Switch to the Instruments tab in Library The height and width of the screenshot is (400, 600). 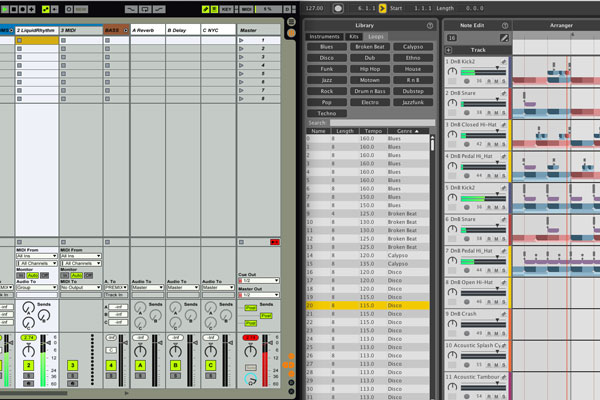tap(324, 36)
